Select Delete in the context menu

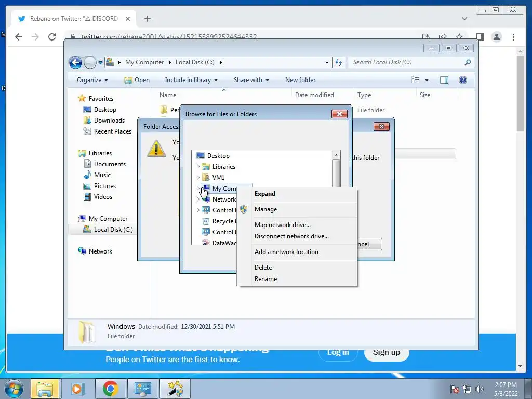(263, 268)
